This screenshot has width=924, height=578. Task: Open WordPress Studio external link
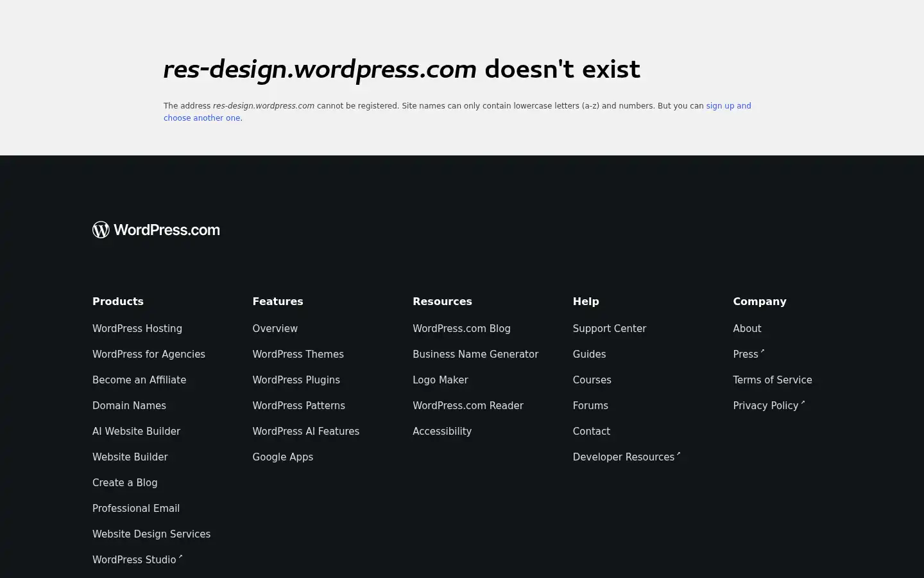tap(137, 559)
